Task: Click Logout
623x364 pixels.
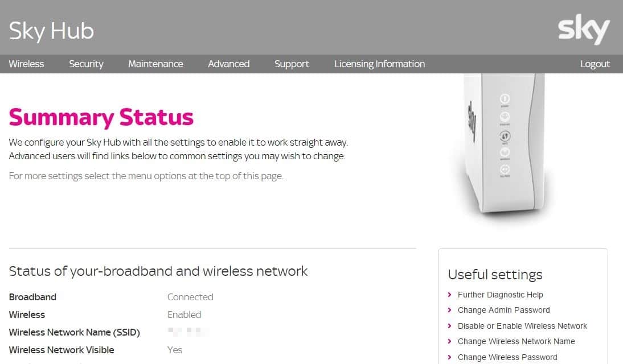Action: click(595, 64)
